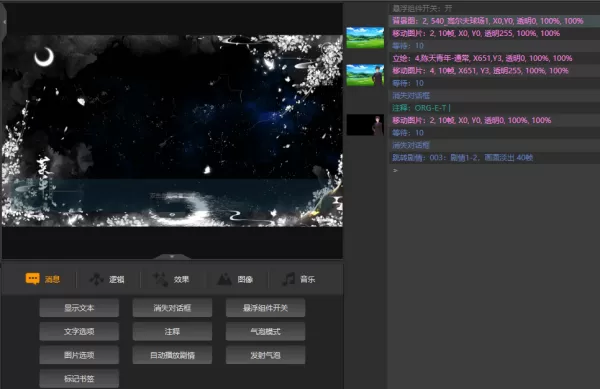
Task: Click the night sky scene preview
Action: [172, 131]
